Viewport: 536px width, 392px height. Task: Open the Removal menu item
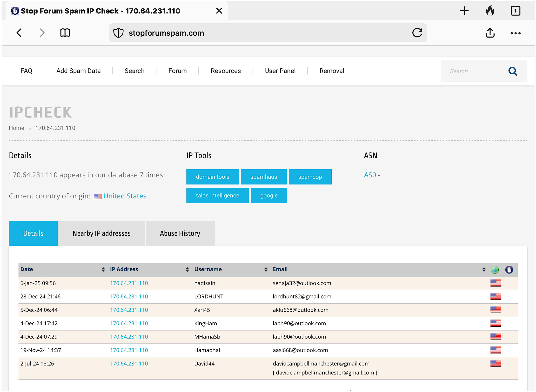point(332,71)
